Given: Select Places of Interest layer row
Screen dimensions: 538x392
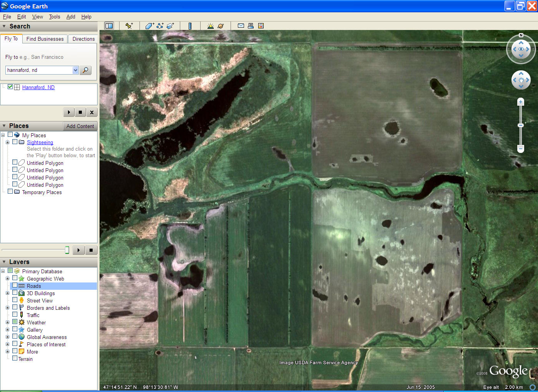Looking at the screenshot, I should click(x=46, y=344).
